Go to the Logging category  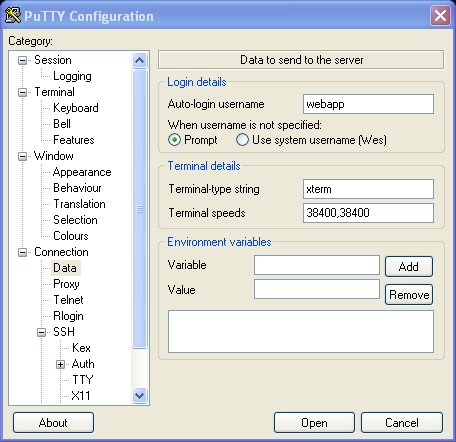72,76
